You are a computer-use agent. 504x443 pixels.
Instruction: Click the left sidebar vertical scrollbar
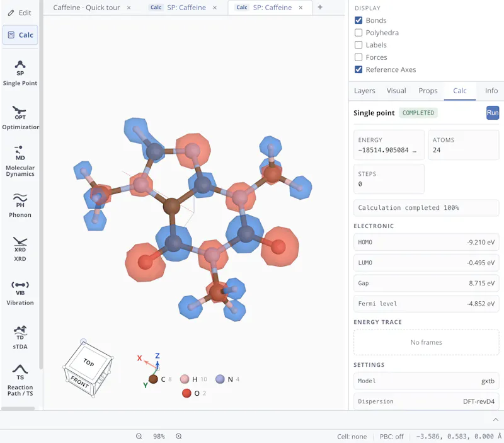pyautogui.click(x=41, y=185)
